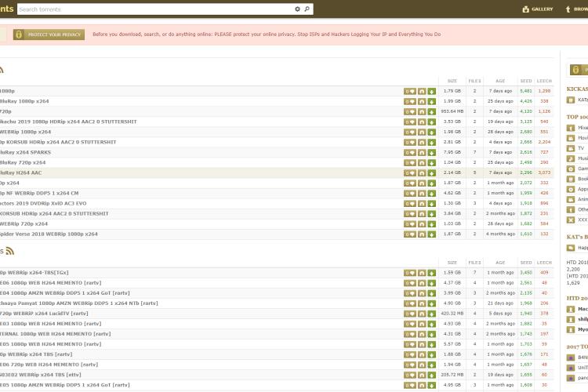The width and height of the screenshot is (588, 392).
Task: Open the Music category icon in sidebar
Action: coord(571,158)
